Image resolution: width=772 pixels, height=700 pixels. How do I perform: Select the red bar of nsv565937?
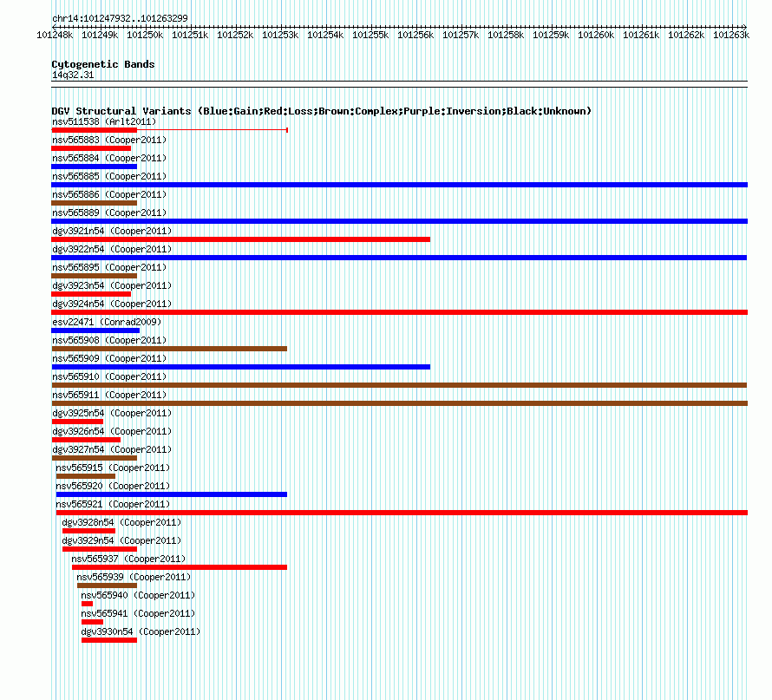point(180,567)
